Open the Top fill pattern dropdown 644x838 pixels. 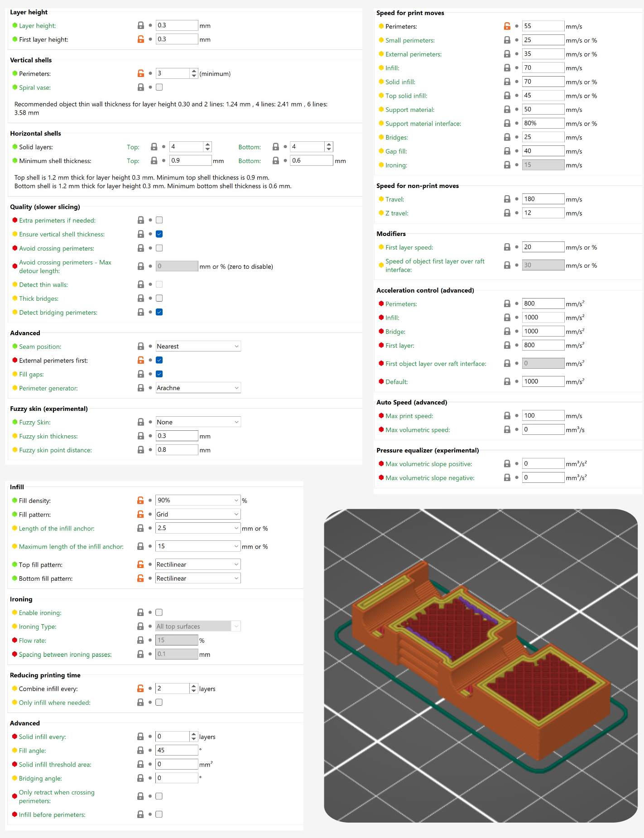197,564
